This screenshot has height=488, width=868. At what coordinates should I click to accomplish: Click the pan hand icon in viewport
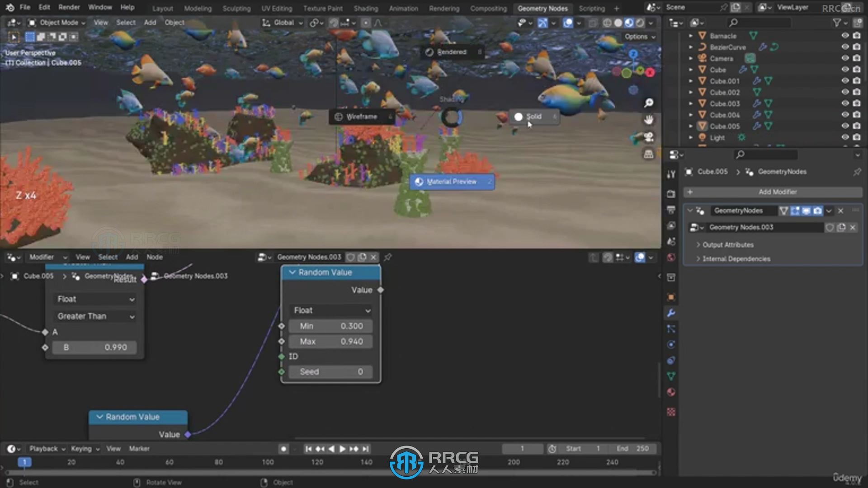point(649,120)
